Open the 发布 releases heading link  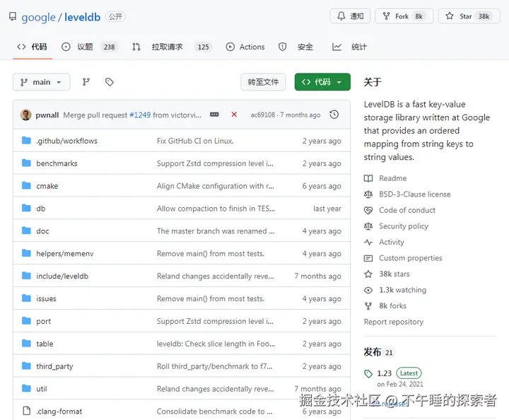coord(373,352)
